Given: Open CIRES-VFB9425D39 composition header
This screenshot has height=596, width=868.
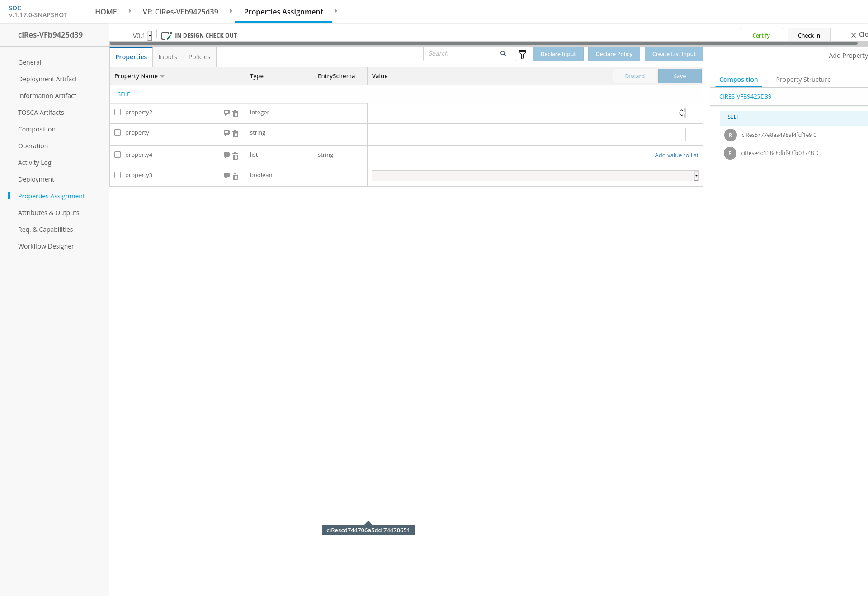Looking at the screenshot, I should coord(745,96).
